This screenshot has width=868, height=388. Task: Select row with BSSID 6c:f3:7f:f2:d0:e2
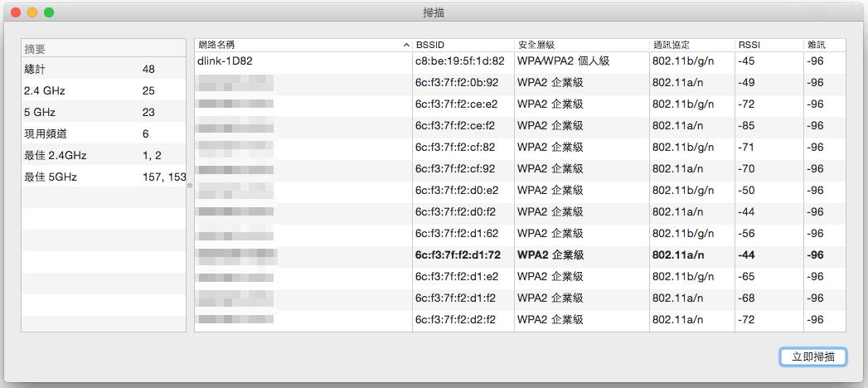click(520, 191)
